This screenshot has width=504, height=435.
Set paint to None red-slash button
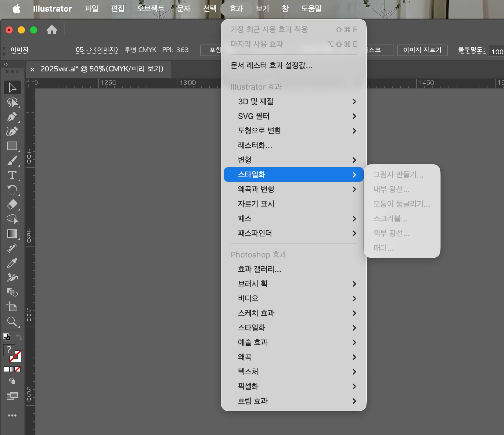(18, 369)
